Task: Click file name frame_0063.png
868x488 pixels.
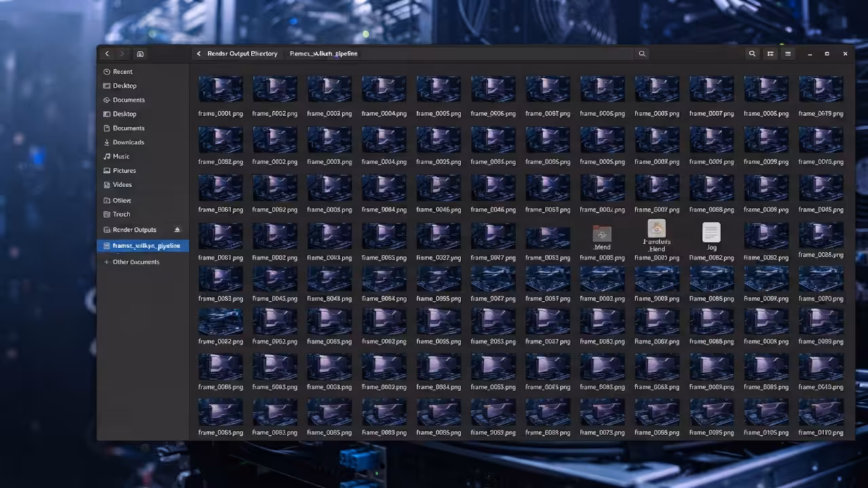Action: tap(656, 387)
